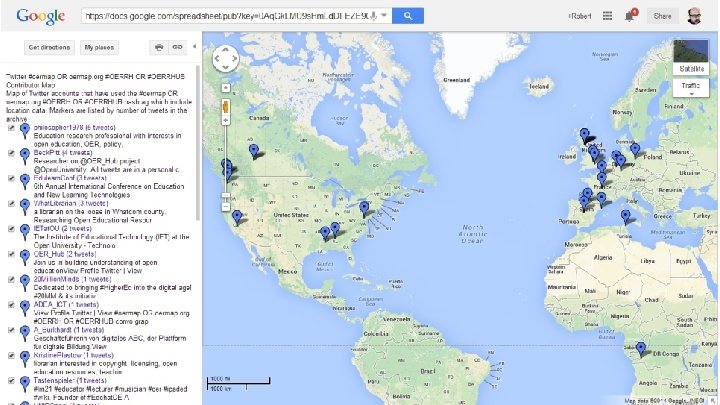Image resolution: width=720 pixels, height=405 pixels.
Task: Switch to Satellite view thumbnail
Action: click(x=691, y=57)
